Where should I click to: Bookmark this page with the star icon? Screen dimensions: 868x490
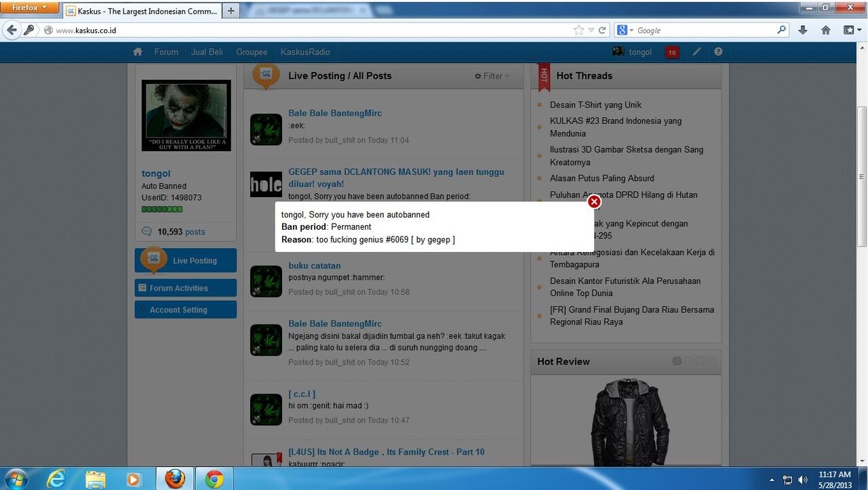[578, 30]
